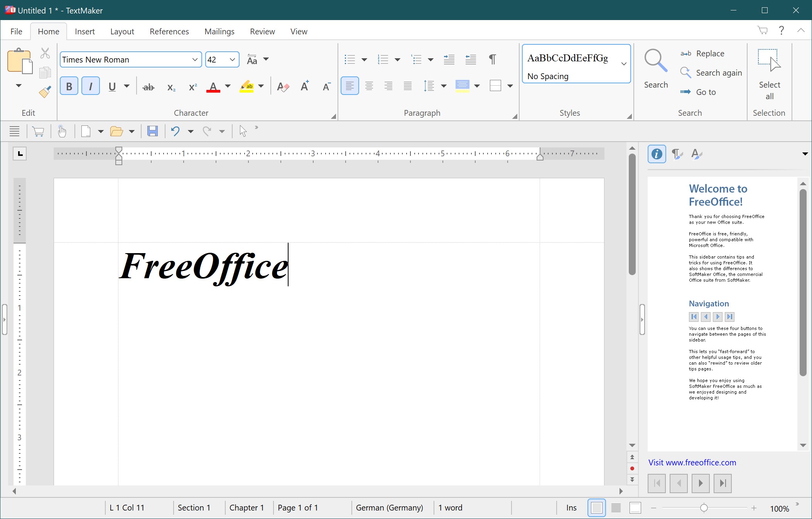Click the decrease indent icon

point(471,59)
